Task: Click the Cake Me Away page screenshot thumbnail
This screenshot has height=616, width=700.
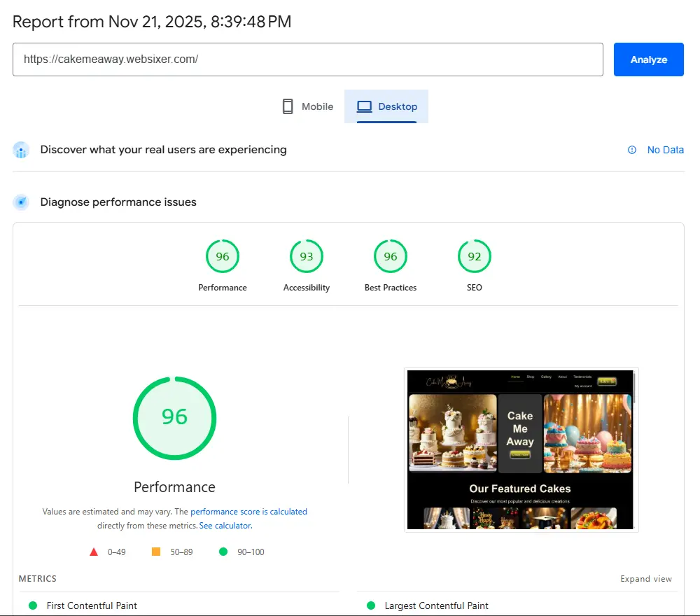Action: [521, 449]
